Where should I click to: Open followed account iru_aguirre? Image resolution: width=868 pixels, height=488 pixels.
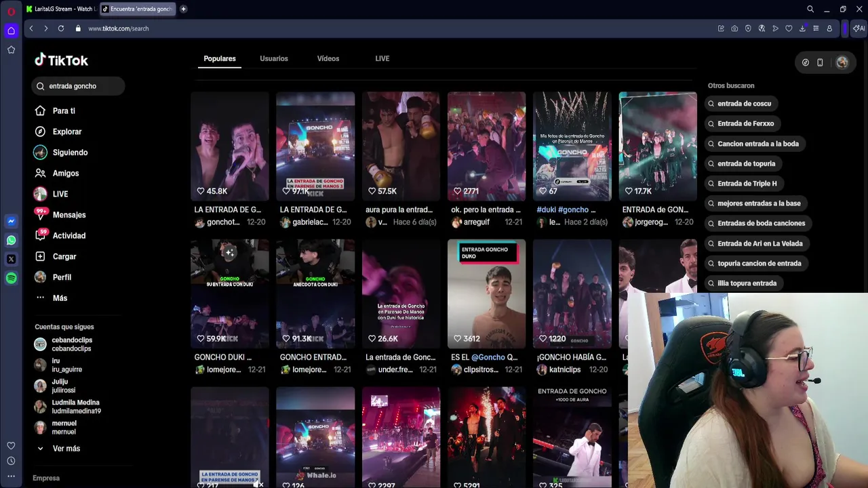coord(58,365)
